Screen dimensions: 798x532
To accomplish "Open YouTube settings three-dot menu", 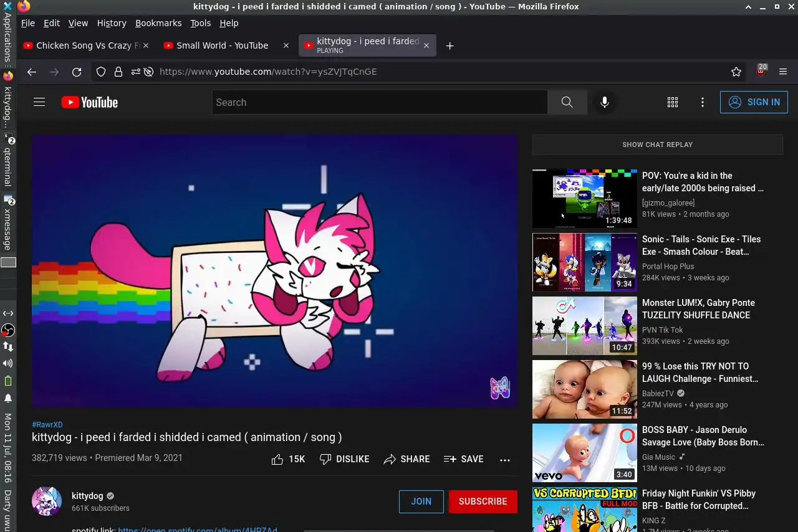I will pyautogui.click(x=703, y=102).
